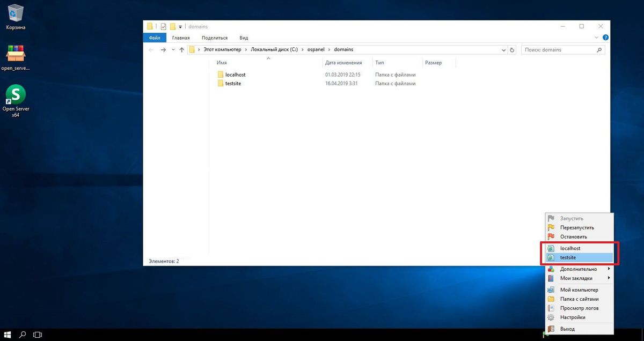Image resolution: width=644 pixels, height=341 pixels.
Task: Click 'Папка с файлами' in the testsite row
Action: [396, 84]
